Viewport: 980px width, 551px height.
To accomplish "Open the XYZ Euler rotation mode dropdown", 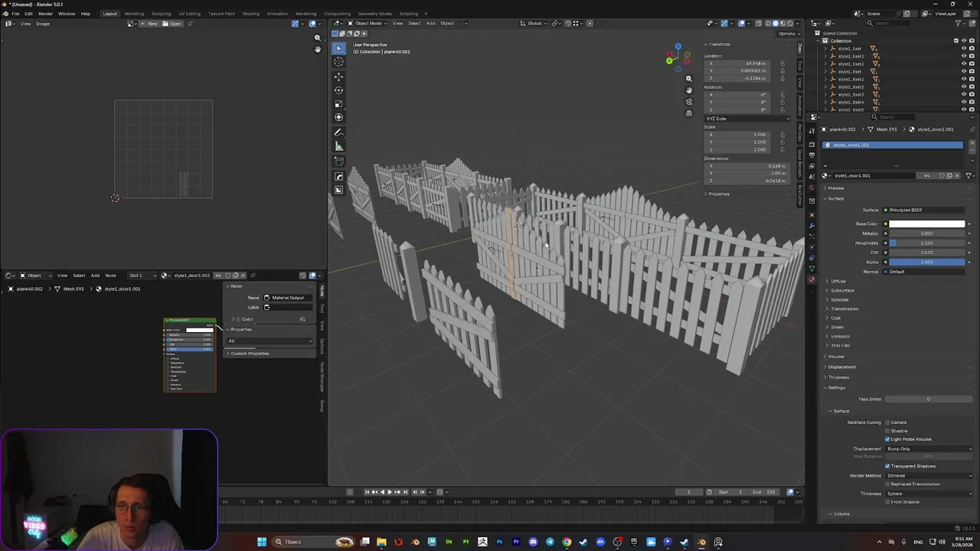I will pos(746,119).
